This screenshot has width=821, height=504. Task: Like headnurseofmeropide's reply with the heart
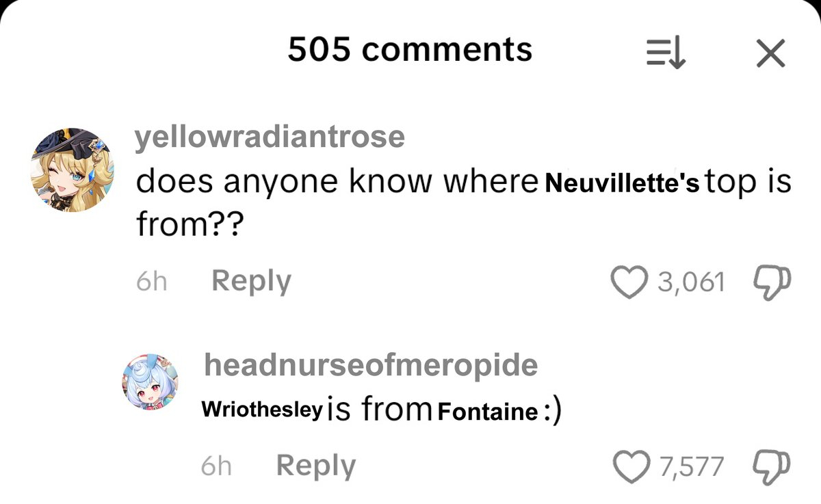click(631, 466)
